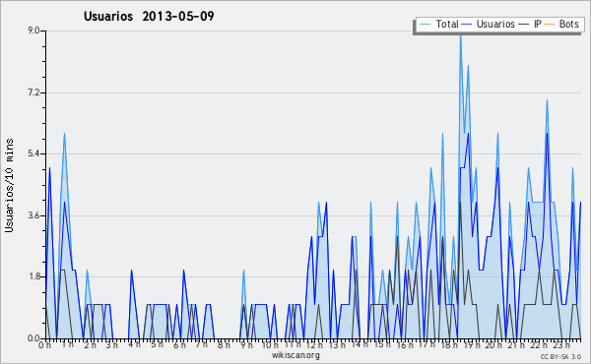Click the 6 h x-axis label
Image resolution: width=591 pixels, height=364 pixels.
tap(179, 344)
